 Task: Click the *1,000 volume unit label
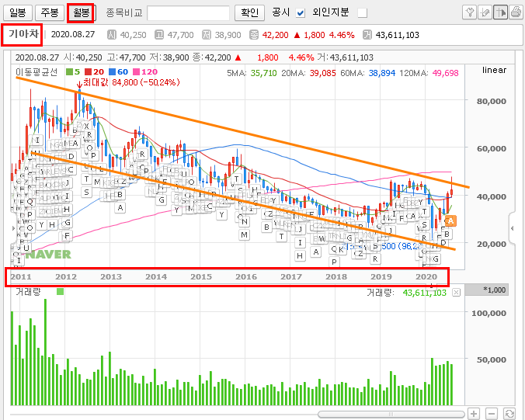coord(494,290)
